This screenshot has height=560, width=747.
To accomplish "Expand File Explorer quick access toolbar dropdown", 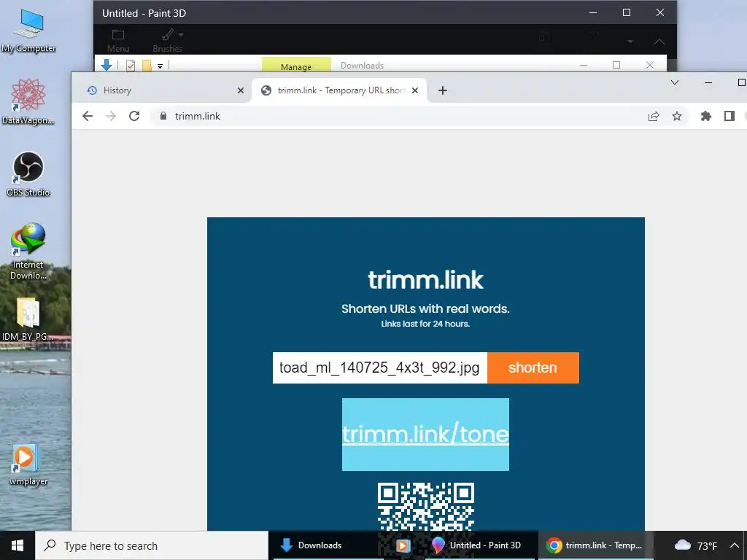I will click(x=160, y=66).
